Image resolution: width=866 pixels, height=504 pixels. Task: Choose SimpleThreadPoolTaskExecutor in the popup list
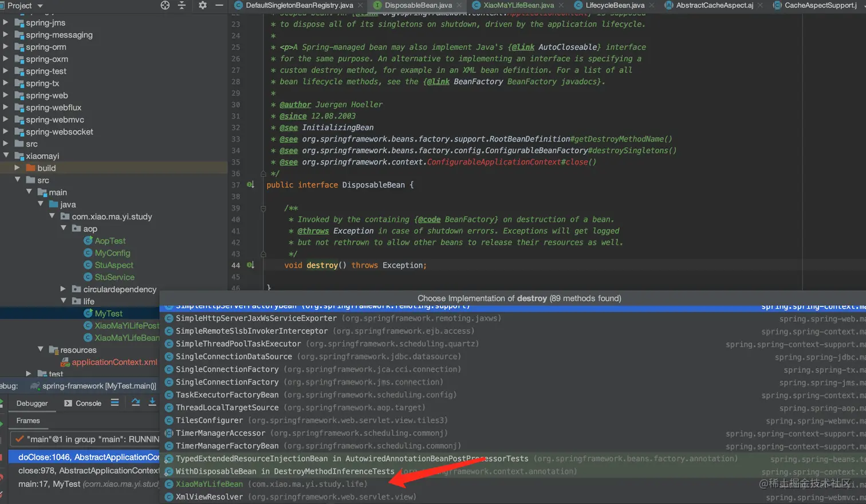(513, 344)
